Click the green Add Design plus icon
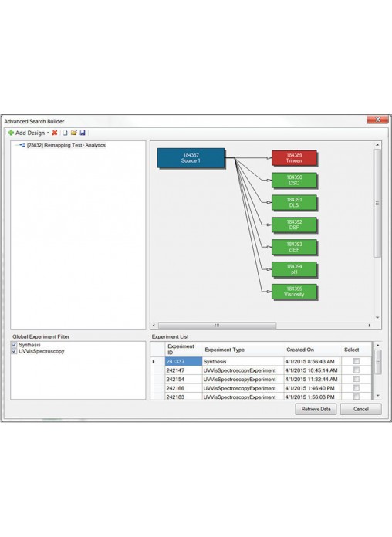This screenshot has width=392, height=537. point(11,133)
